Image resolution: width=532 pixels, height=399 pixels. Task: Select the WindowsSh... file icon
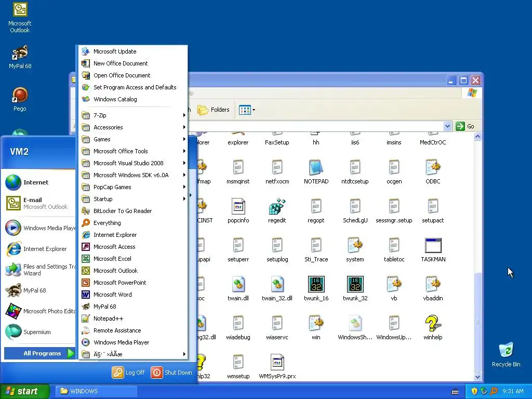click(355, 328)
